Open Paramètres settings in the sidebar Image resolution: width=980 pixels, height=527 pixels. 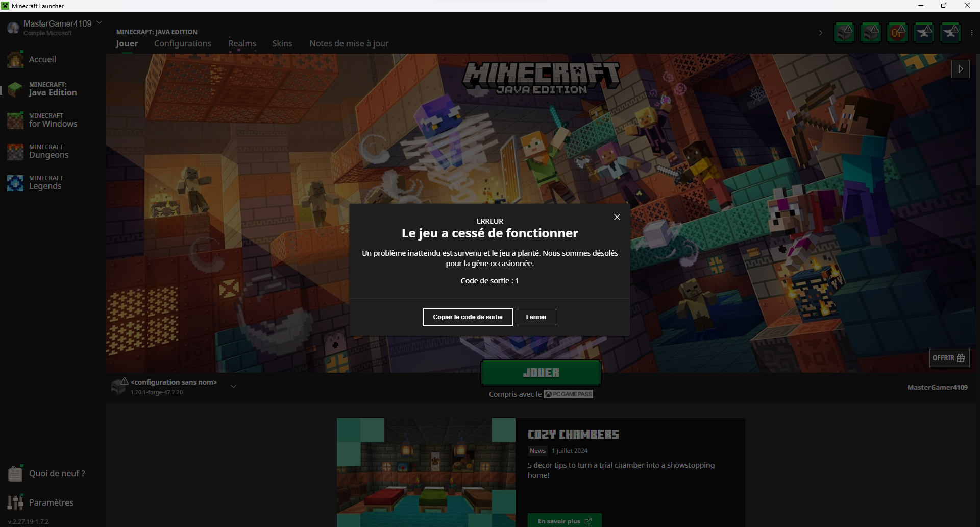pyautogui.click(x=52, y=502)
